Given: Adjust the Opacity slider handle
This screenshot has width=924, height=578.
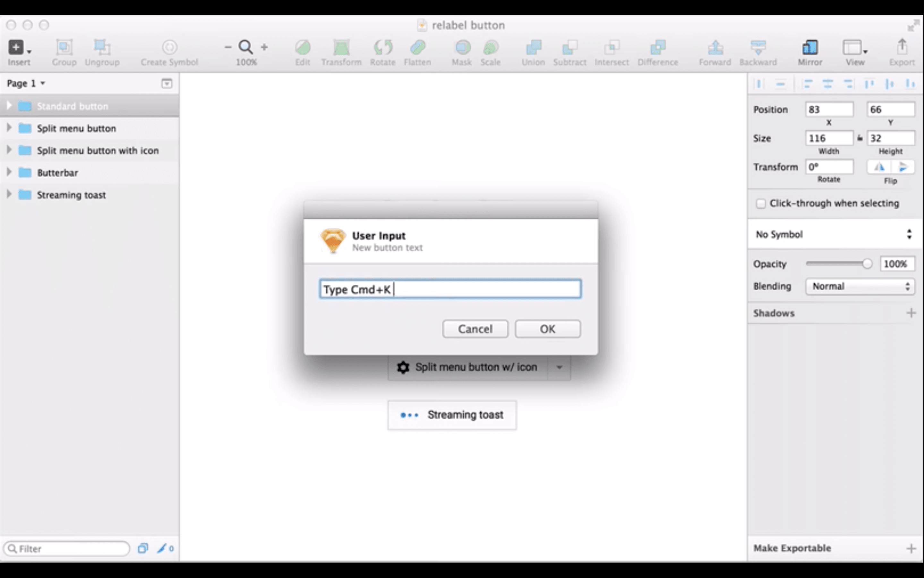Looking at the screenshot, I should (x=867, y=264).
